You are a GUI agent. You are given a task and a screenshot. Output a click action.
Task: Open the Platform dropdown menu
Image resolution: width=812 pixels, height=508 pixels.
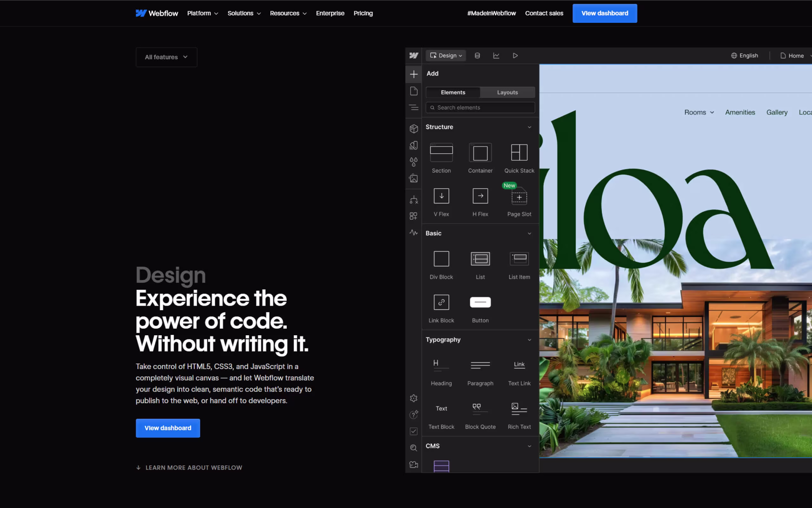202,13
